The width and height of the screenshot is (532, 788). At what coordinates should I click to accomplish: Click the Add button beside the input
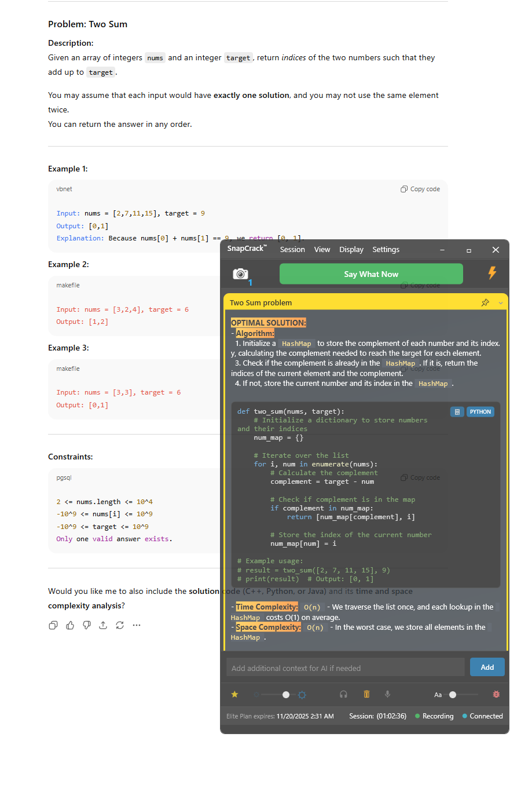pos(487,667)
